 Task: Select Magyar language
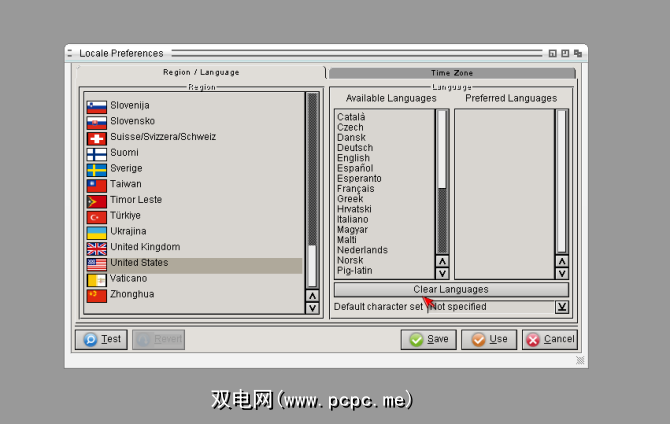(352, 230)
